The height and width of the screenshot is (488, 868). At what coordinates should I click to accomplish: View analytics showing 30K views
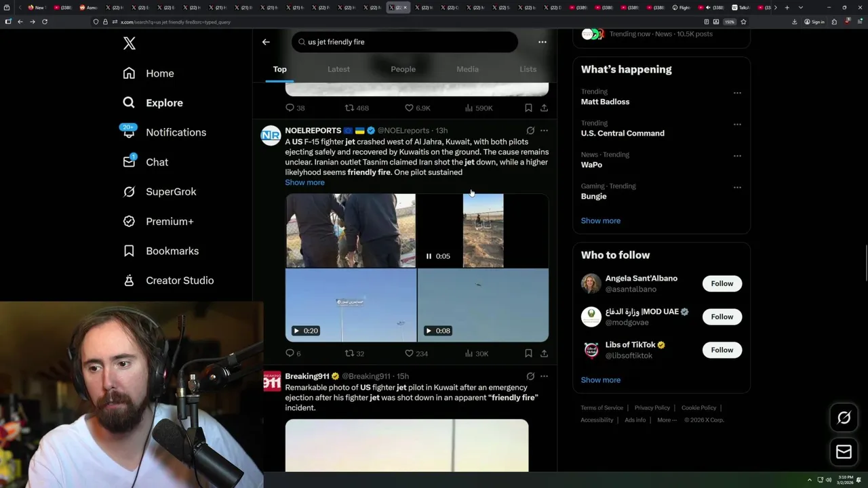(477, 353)
